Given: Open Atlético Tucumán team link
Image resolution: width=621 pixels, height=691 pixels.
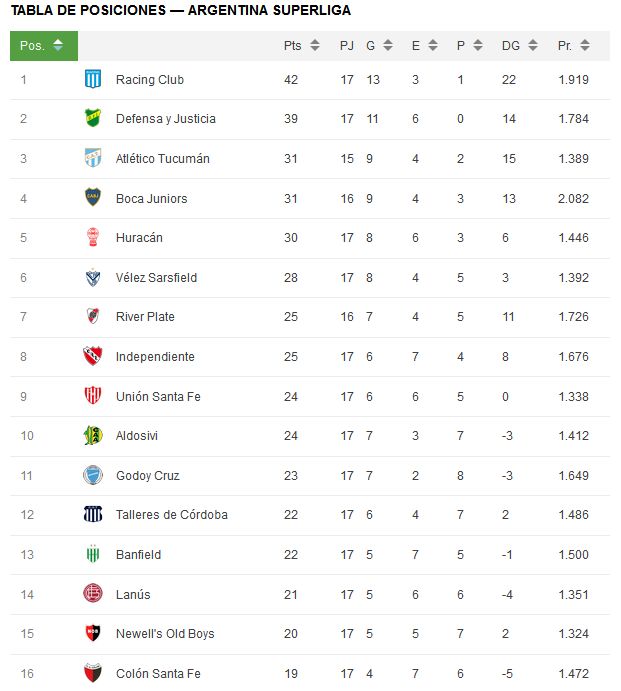Looking at the screenshot, I should [163, 159].
